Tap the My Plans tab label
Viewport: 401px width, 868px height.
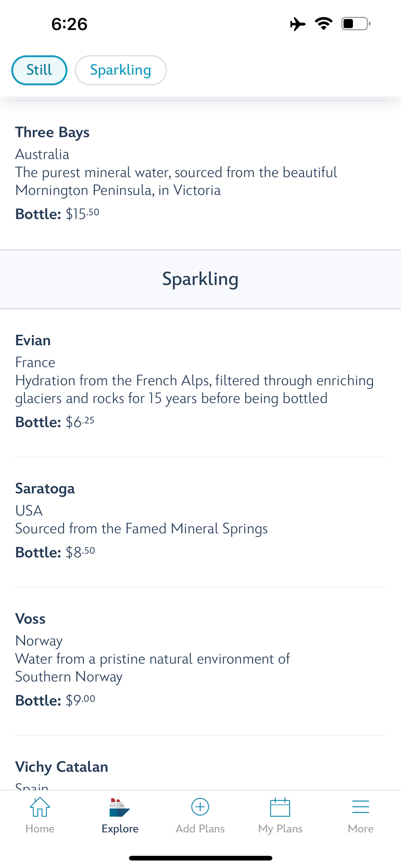point(280,829)
